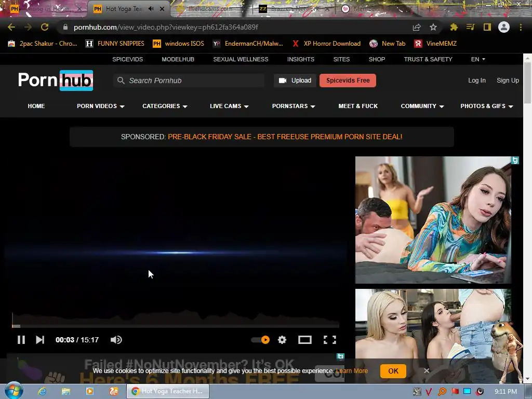The width and height of the screenshot is (532, 399).
Task: Bookmark this page with the star icon
Action: pyautogui.click(x=433, y=27)
